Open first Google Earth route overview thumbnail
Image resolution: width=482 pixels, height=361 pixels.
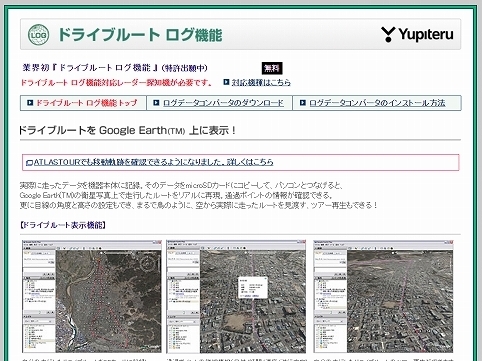(92, 296)
